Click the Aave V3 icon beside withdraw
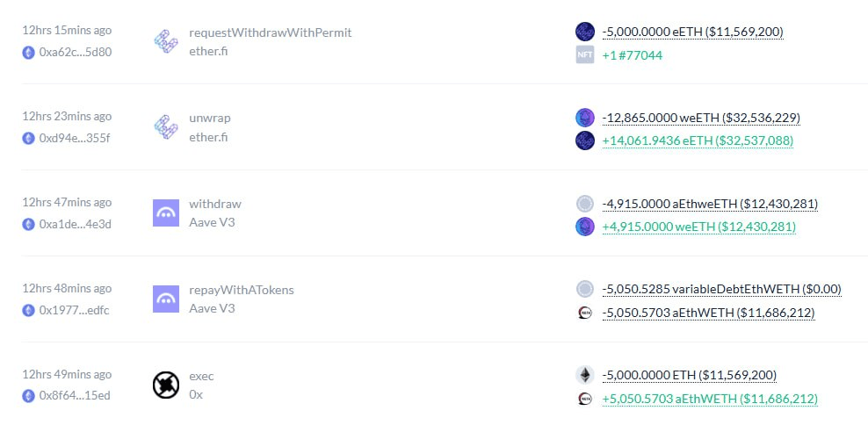 [x=166, y=212]
